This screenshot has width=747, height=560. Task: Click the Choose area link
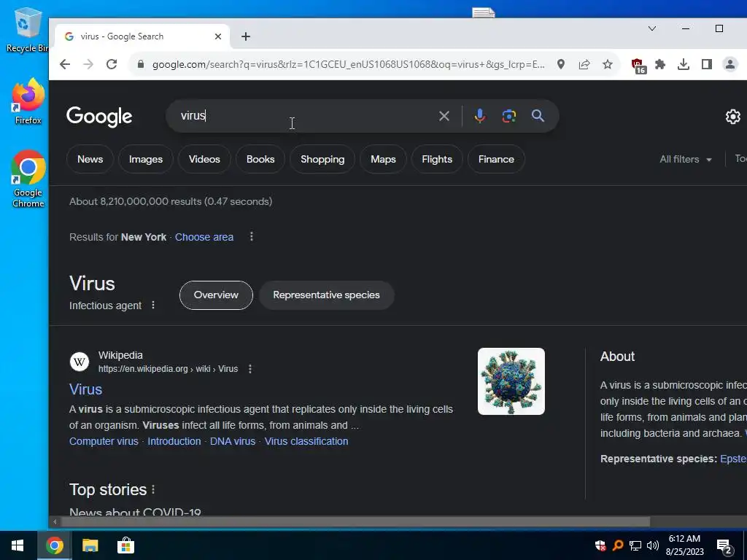tap(204, 237)
